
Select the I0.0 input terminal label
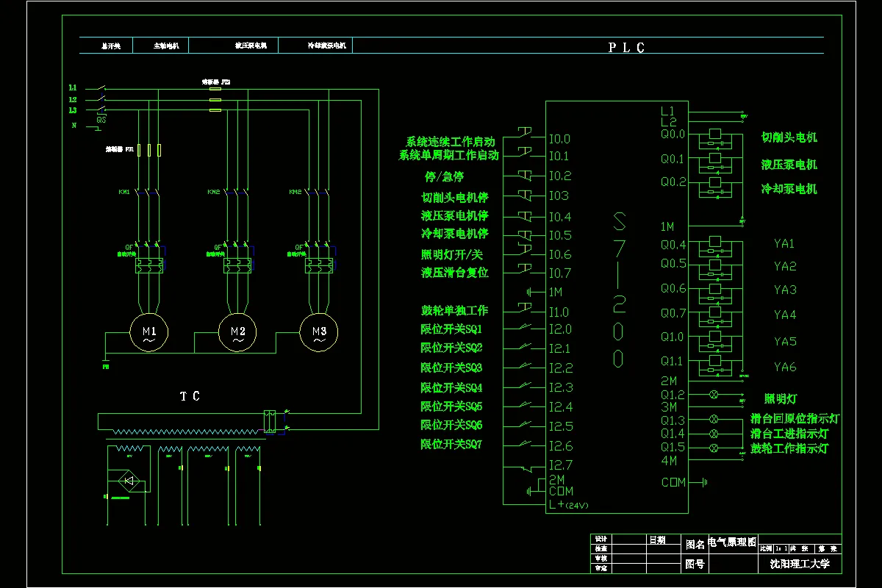(559, 138)
